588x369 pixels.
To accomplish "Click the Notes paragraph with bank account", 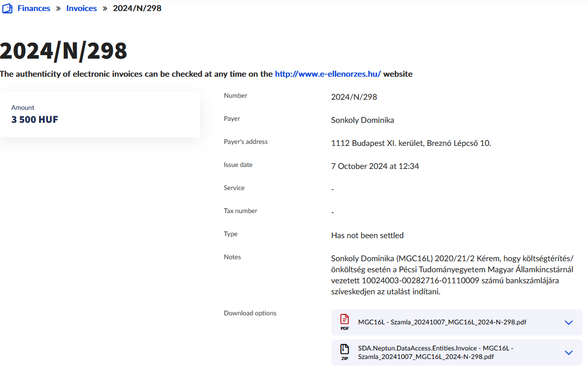I will coord(451,275).
